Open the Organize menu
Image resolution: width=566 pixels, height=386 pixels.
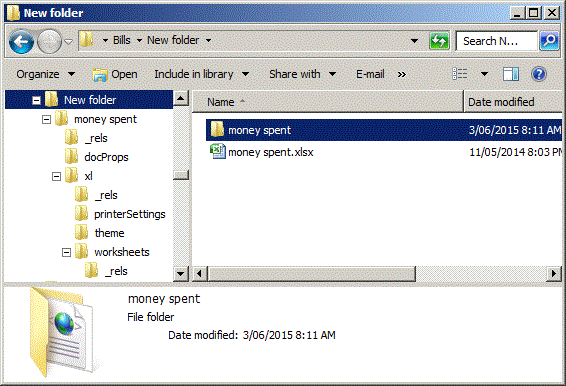pyautogui.click(x=45, y=74)
